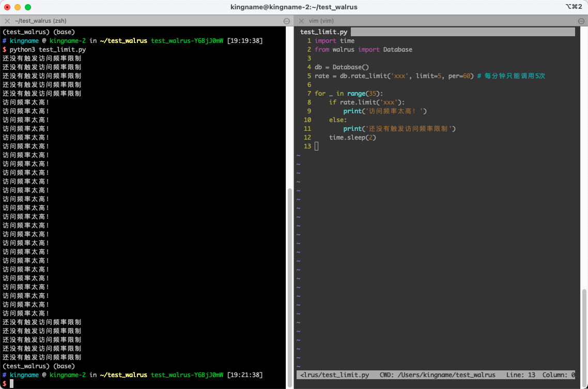Click the left terminal scrollbar thumb
This screenshot has width=588, height=389.
(289, 287)
